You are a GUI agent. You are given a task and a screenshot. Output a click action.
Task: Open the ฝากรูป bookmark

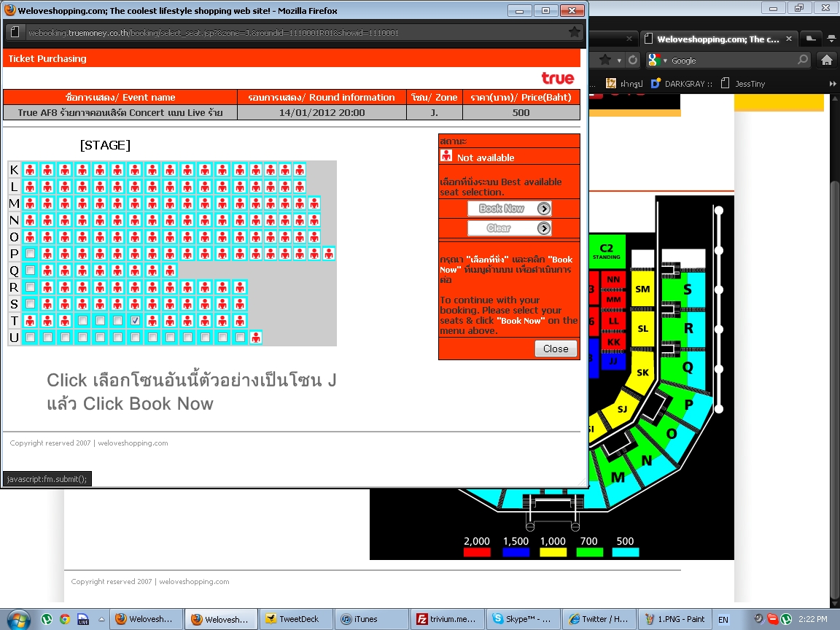624,84
